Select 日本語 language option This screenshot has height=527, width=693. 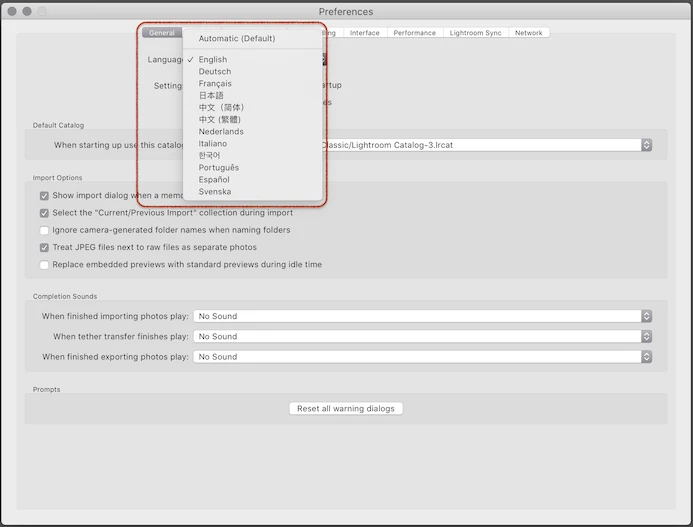click(252, 95)
